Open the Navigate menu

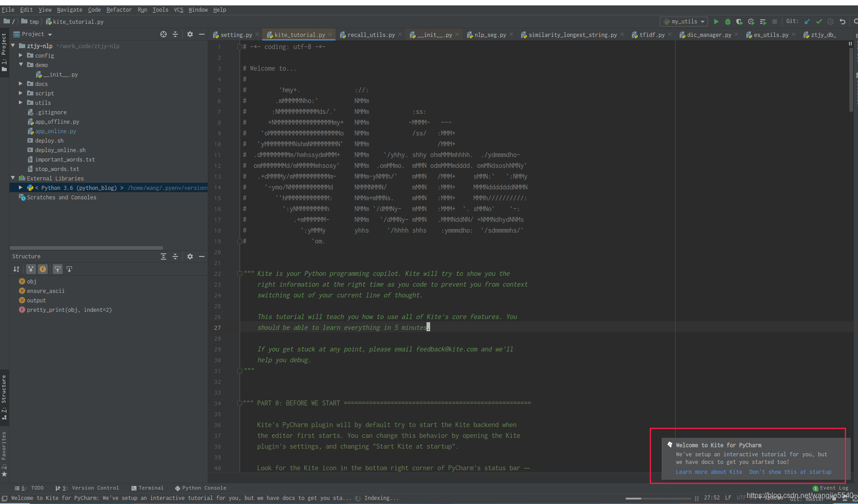pos(69,9)
